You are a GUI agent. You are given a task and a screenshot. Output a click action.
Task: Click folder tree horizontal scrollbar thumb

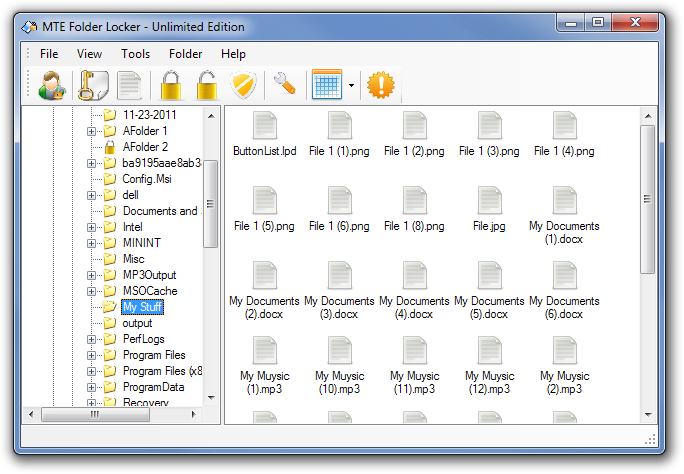95,414
